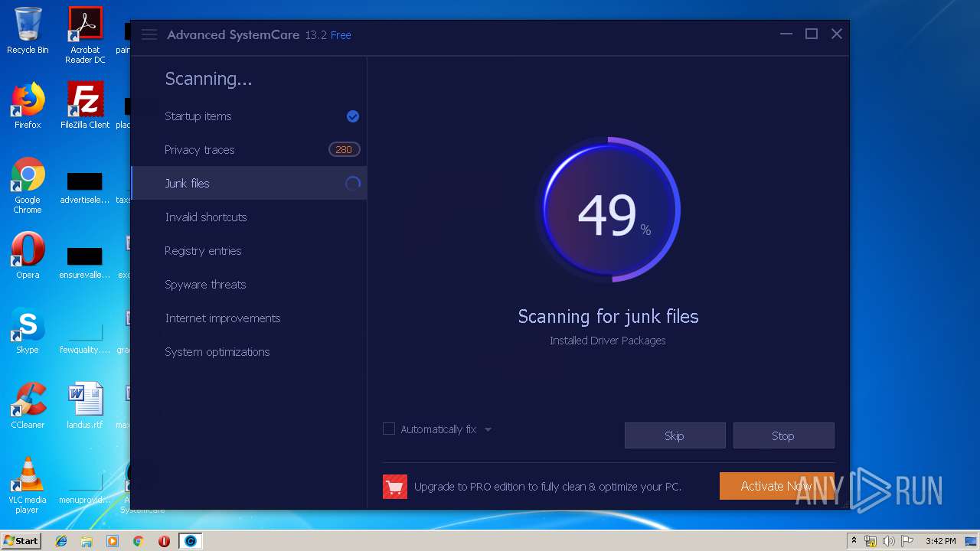Image resolution: width=980 pixels, height=551 pixels.
Task: Select Junk files in the scan list
Action: pyautogui.click(x=249, y=184)
